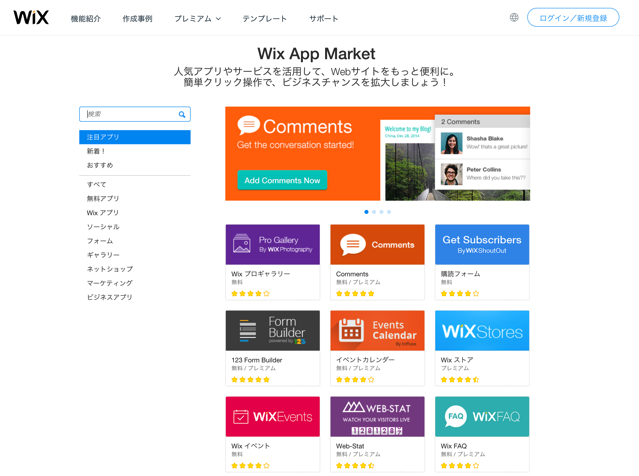Screen dimensions: 639x476
Task: Select the fourth carousel dot
Action: click(x=389, y=212)
